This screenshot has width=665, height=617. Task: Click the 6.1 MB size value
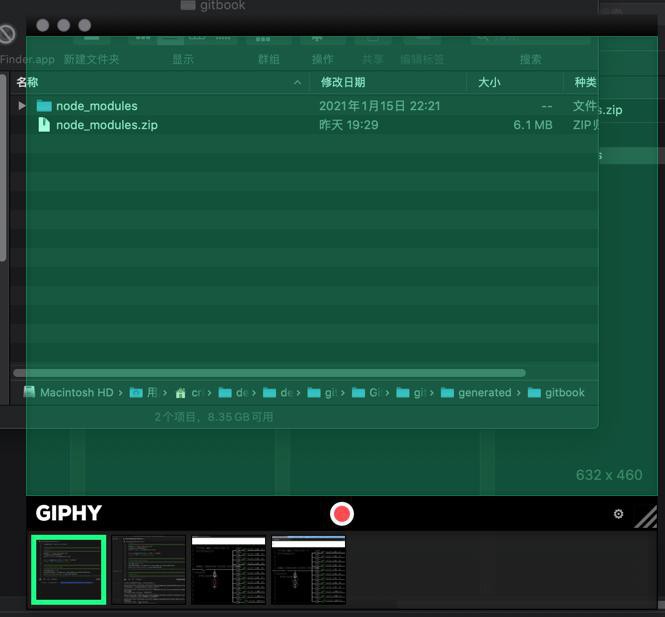point(533,125)
